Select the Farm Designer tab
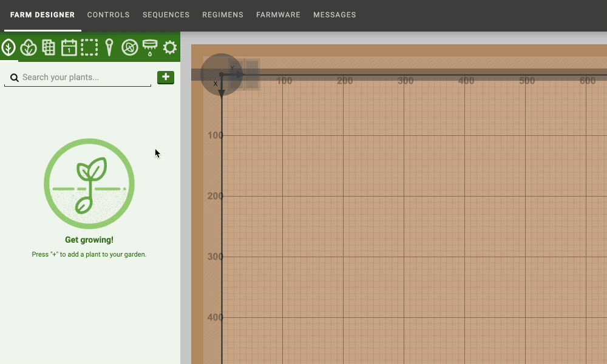Screen dimensions: 607x364 click(42, 15)
